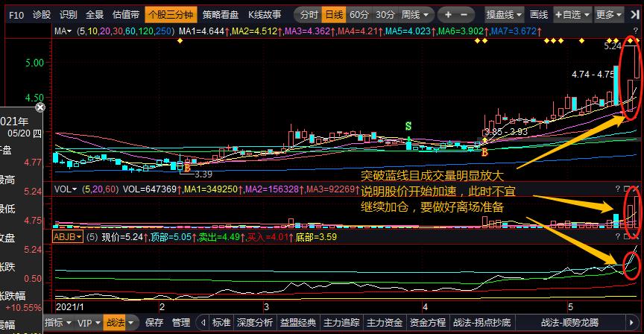Open the 策略看盘 strategy view
Image resolution: width=644 pixels, height=334 pixels.
(221, 15)
